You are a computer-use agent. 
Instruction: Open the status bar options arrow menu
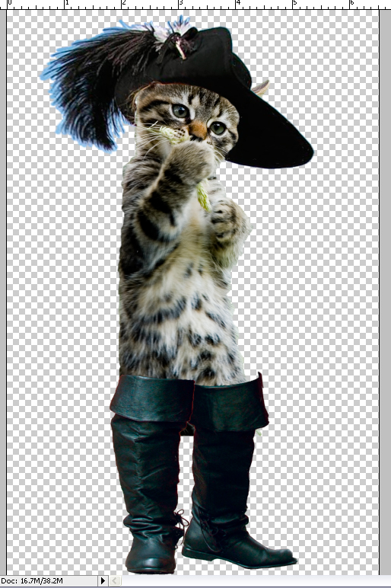point(103,581)
